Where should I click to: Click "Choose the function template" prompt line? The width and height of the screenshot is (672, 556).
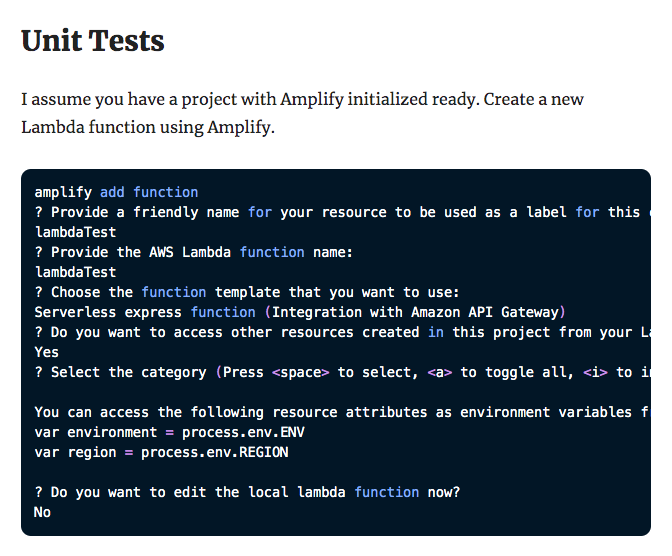click(x=247, y=292)
